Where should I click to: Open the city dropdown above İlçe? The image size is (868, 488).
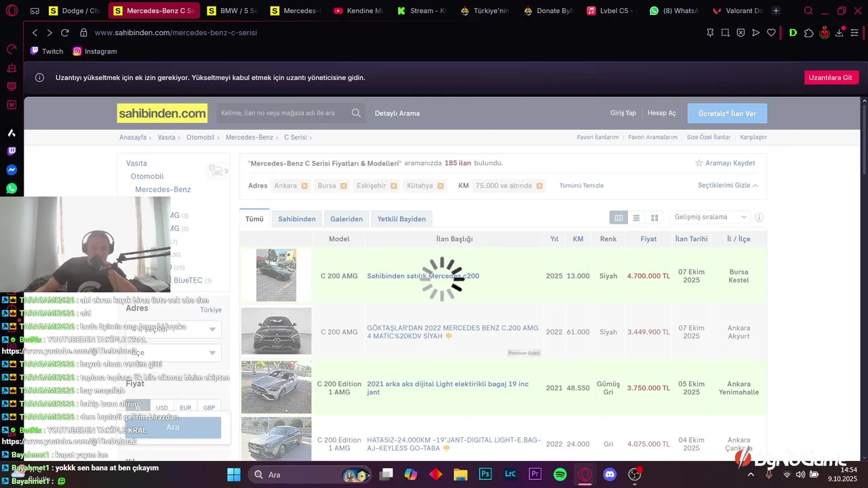(x=173, y=329)
